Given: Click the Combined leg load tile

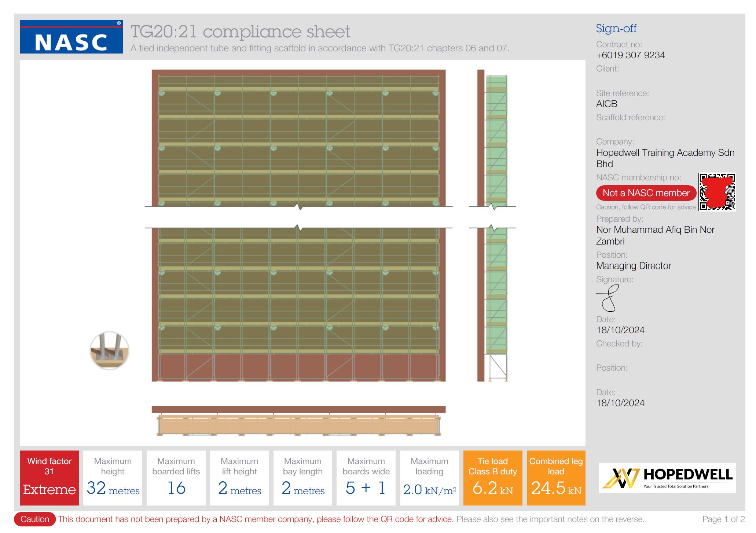Looking at the screenshot, I should (556, 478).
